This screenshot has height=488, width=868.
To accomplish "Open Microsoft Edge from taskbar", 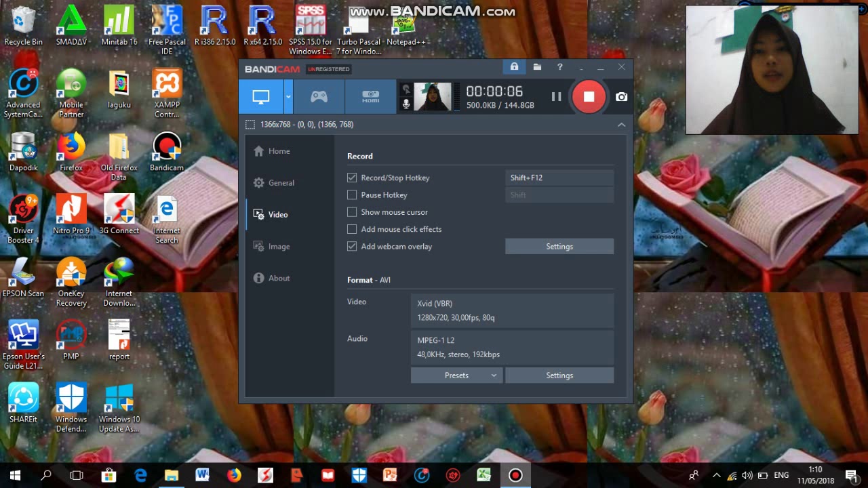I will [x=140, y=475].
